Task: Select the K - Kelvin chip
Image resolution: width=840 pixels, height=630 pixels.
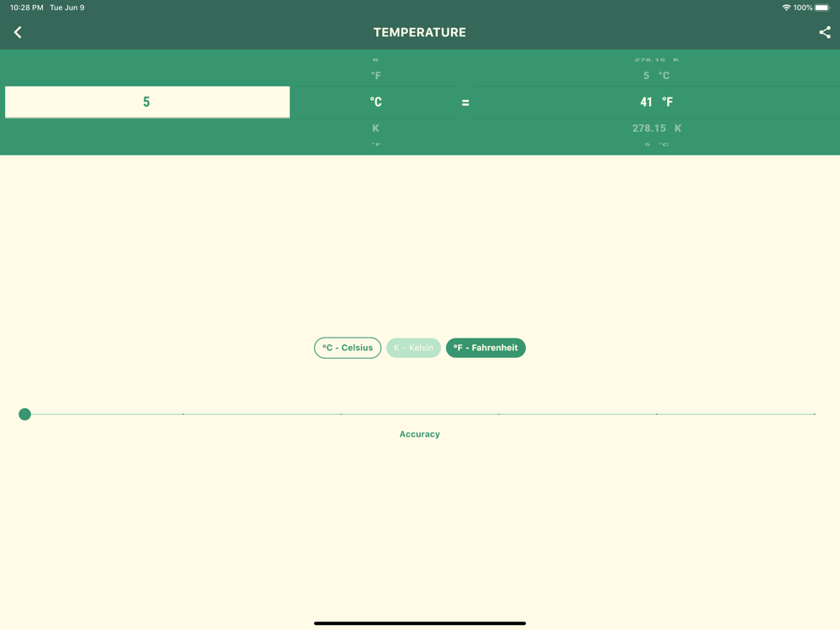Action: [413, 348]
